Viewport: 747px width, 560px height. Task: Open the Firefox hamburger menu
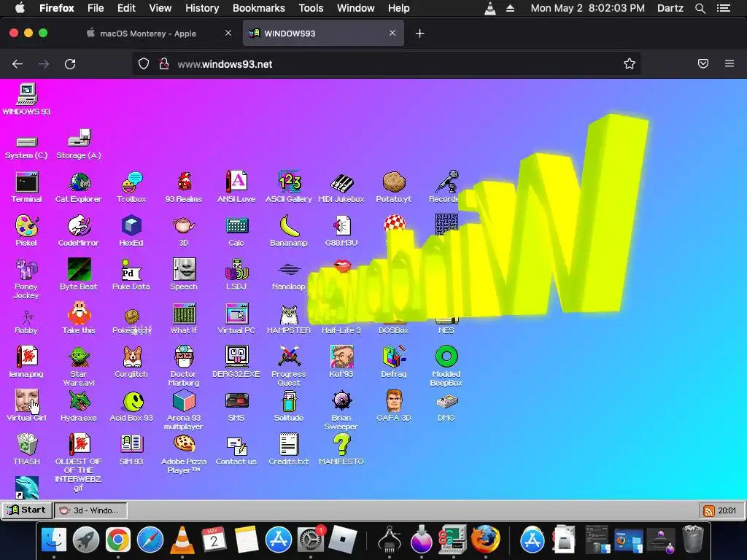pyautogui.click(x=729, y=63)
